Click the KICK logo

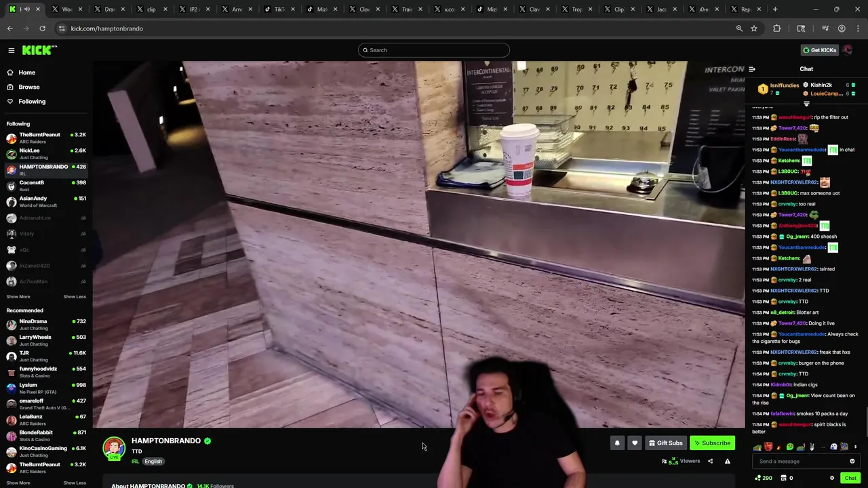click(39, 50)
